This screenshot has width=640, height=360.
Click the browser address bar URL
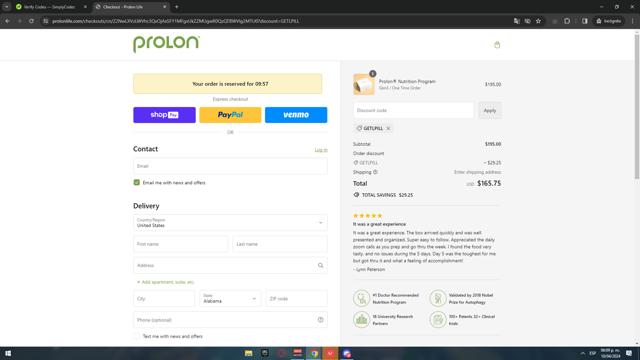click(x=176, y=21)
